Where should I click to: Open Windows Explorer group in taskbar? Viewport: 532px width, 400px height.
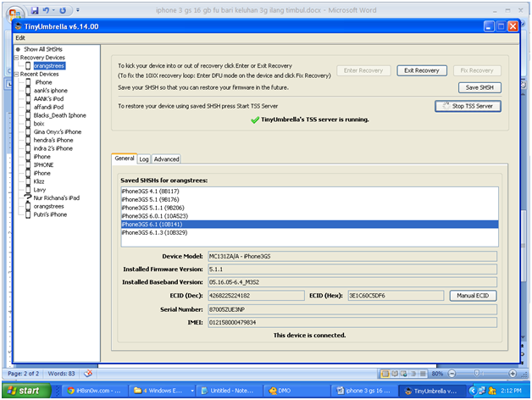click(163, 391)
